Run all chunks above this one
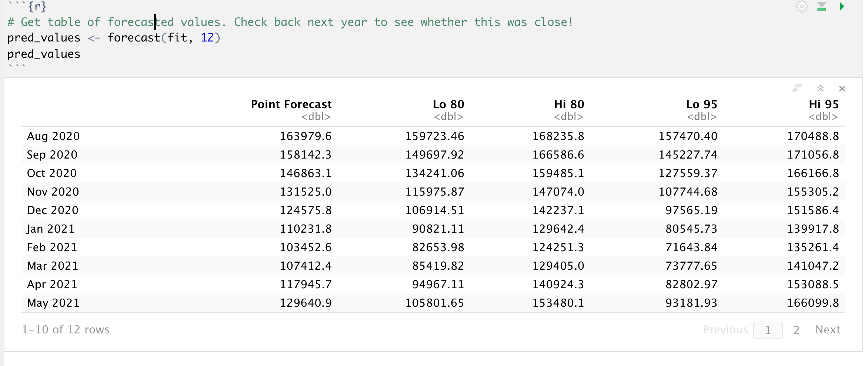This screenshot has width=868, height=366. click(x=822, y=7)
